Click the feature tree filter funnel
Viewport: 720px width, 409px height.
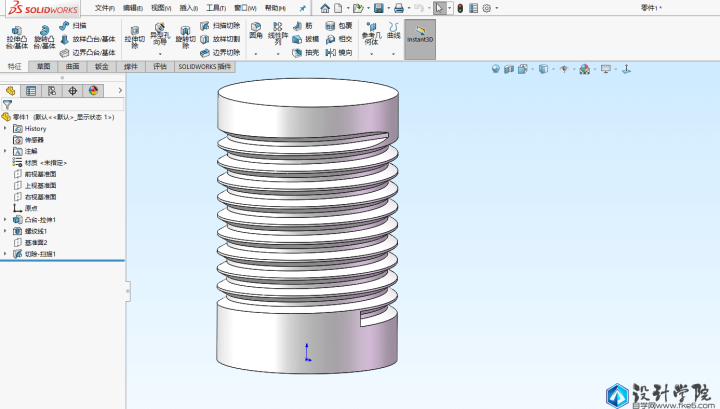pos(8,104)
